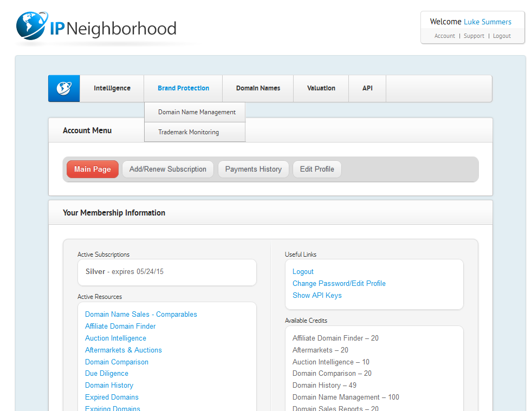The width and height of the screenshot is (532, 411).
Task: Expand the Brand Protection dropdown
Action: (x=183, y=88)
